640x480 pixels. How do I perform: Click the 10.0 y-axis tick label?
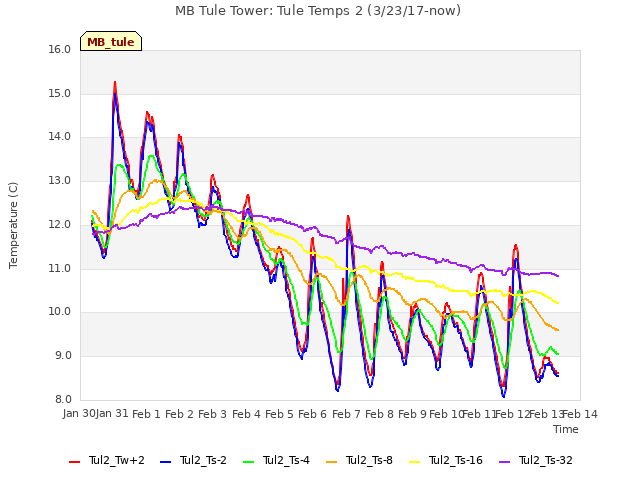[x=60, y=312]
